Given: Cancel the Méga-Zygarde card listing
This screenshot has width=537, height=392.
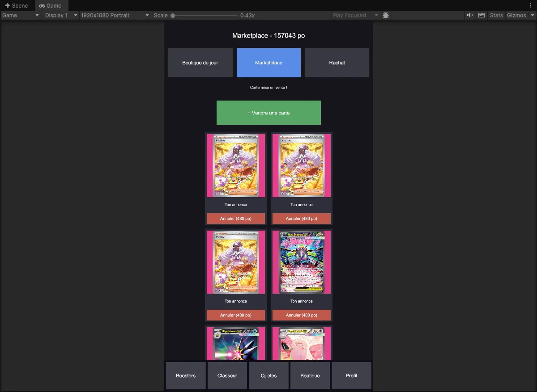Looking at the screenshot, I should coord(302,315).
